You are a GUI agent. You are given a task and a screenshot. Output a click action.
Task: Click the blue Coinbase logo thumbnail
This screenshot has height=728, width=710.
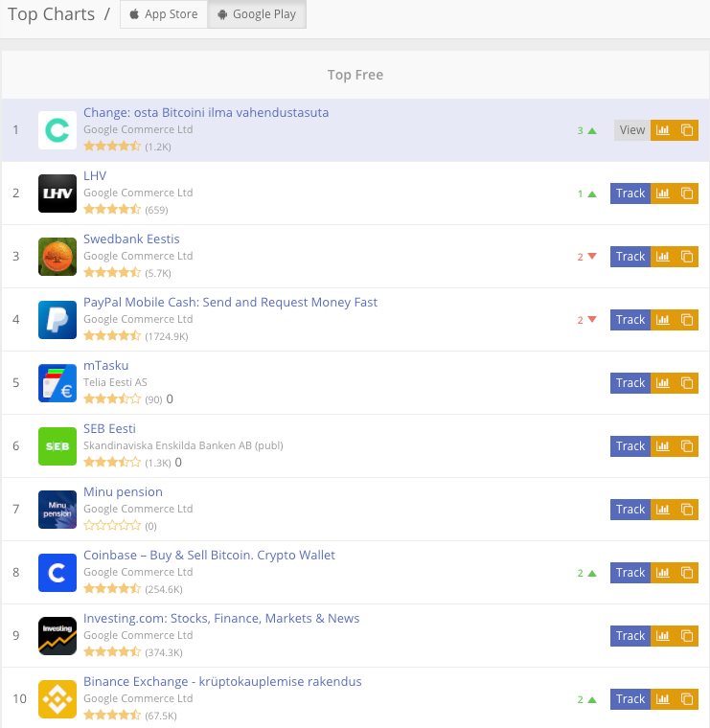coord(57,573)
